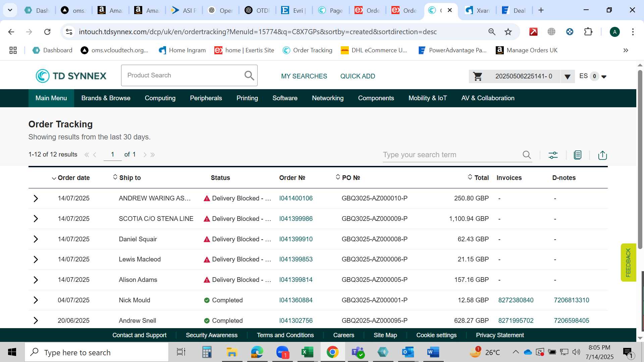
Task: Sort by Ship to column
Action: coord(127,178)
